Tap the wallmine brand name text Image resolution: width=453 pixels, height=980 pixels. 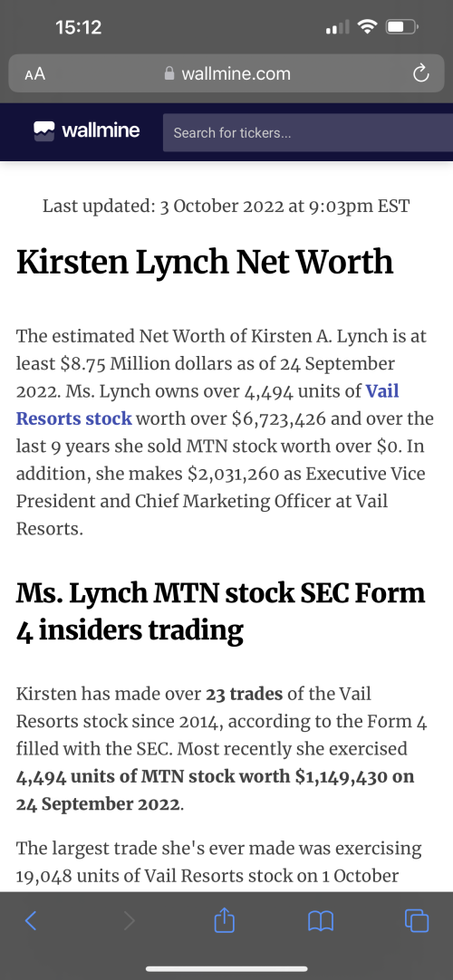101,130
